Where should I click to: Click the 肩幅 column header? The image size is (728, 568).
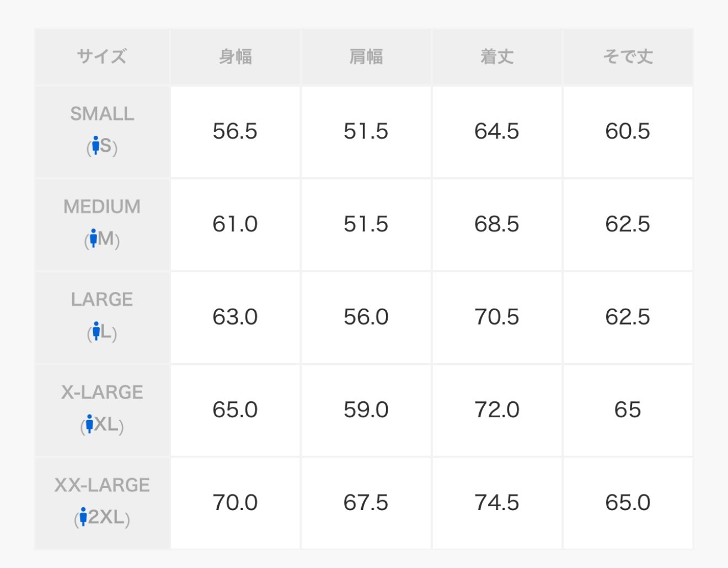[x=366, y=56]
